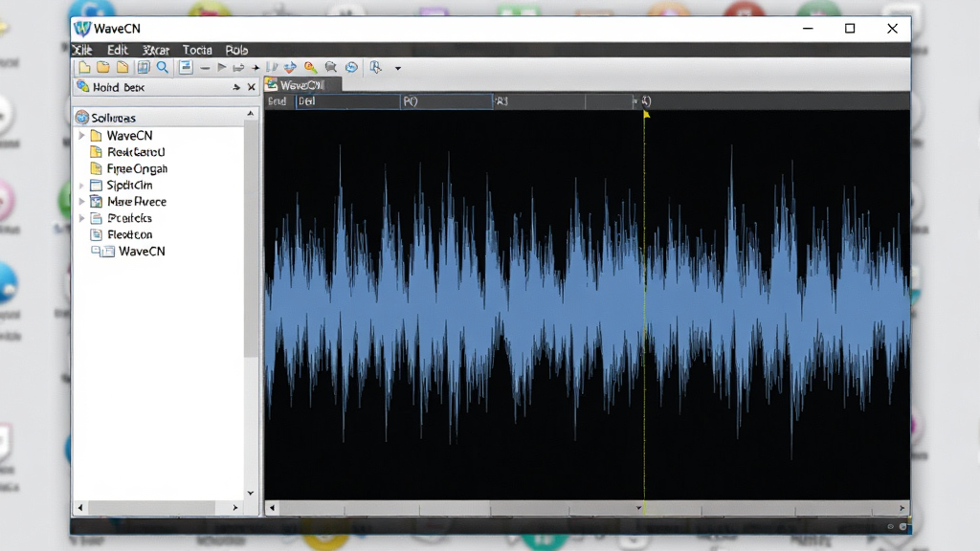Click the curved return arrow toolbar icon
980x551 pixels.
[x=238, y=68]
